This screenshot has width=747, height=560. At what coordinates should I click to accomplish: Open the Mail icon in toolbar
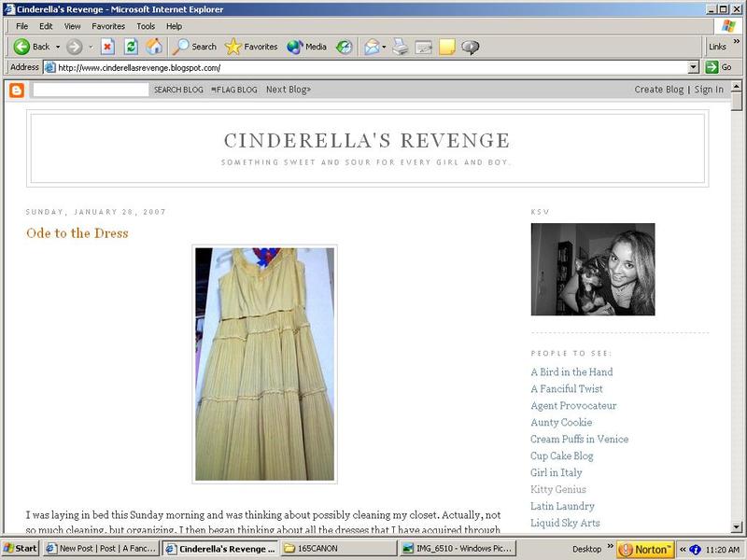pos(371,46)
